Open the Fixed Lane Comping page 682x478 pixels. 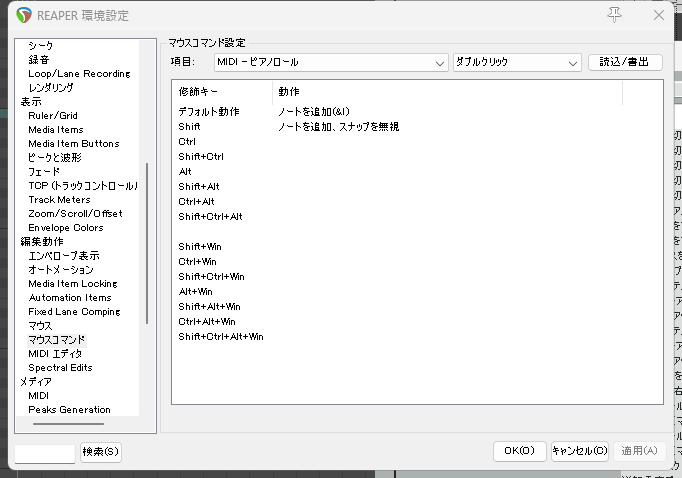(x=74, y=311)
